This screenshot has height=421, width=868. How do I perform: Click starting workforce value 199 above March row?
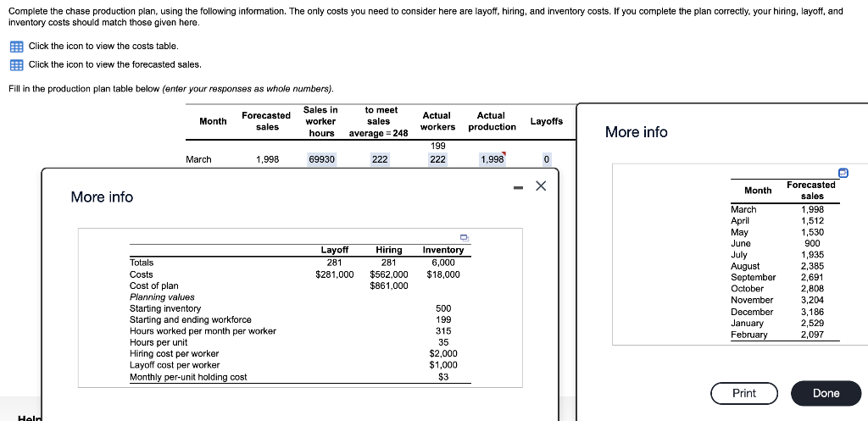[x=438, y=146]
